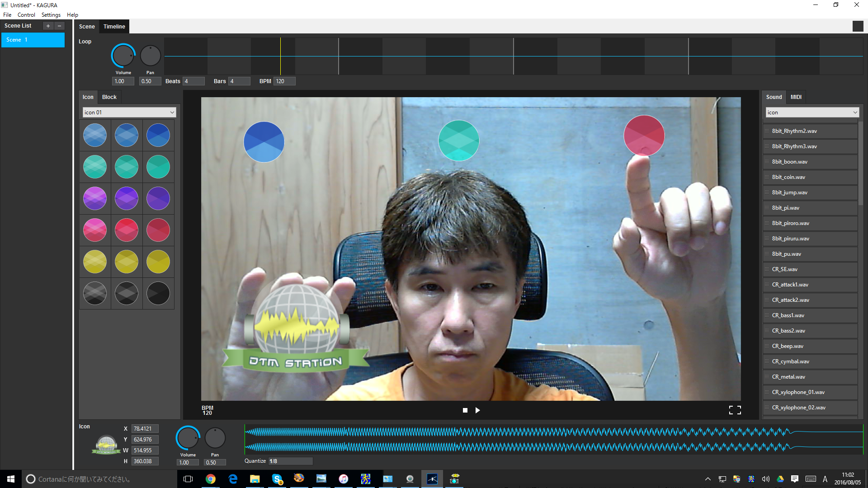This screenshot has height=488, width=868.
Task: Select the dark crimson icon in the palette
Action: coord(158,230)
